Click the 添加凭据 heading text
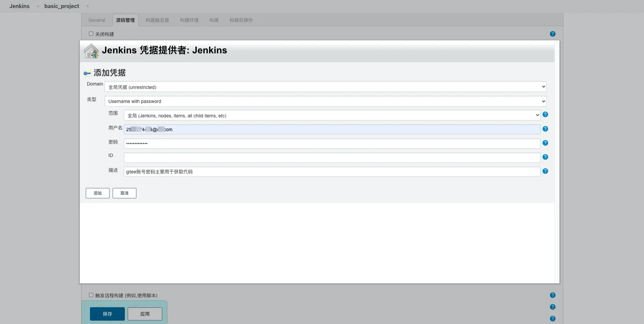The height and width of the screenshot is (324, 644). (x=109, y=73)
